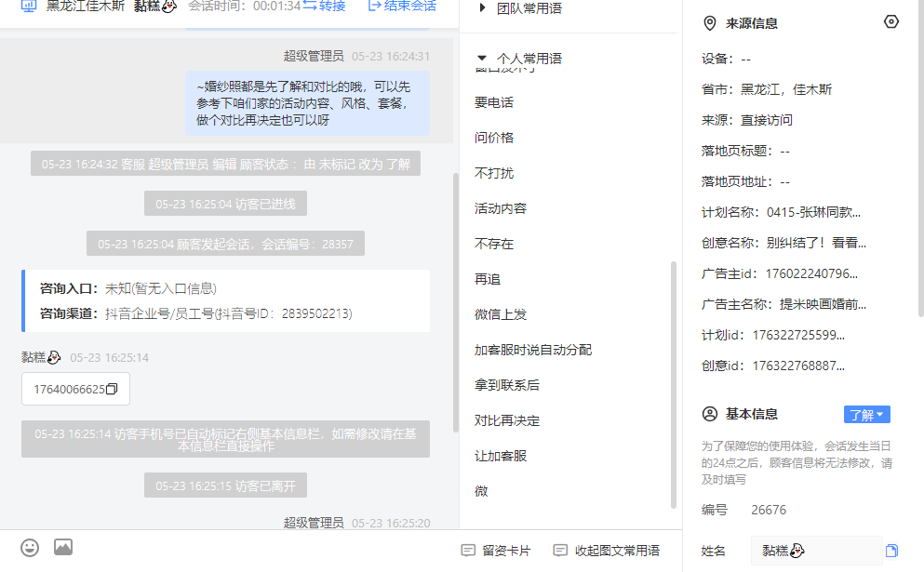
Task: Click the 婚纱照 reply message bubble
Action: click(x=307, y=103)
